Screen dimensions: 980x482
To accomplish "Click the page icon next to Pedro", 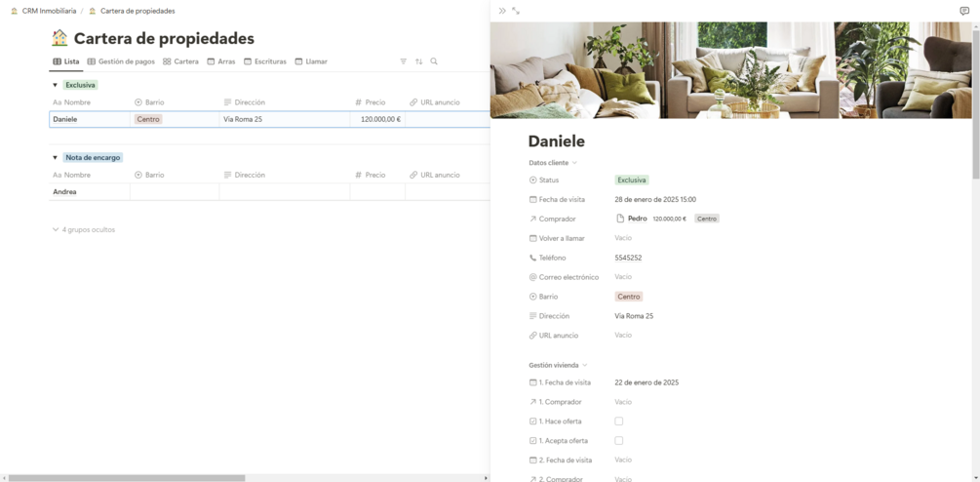I will (x=620, y=219).
